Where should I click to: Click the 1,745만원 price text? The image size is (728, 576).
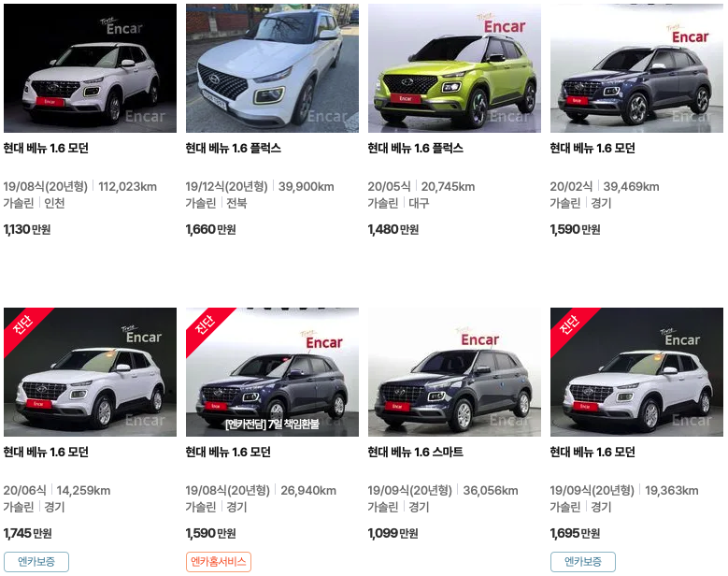[27, 533]
